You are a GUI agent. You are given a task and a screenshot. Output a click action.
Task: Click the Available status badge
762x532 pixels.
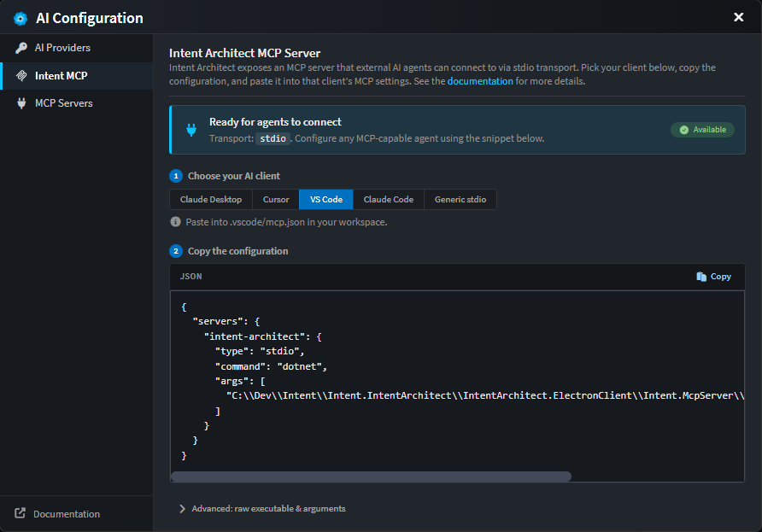pos(702,130)
